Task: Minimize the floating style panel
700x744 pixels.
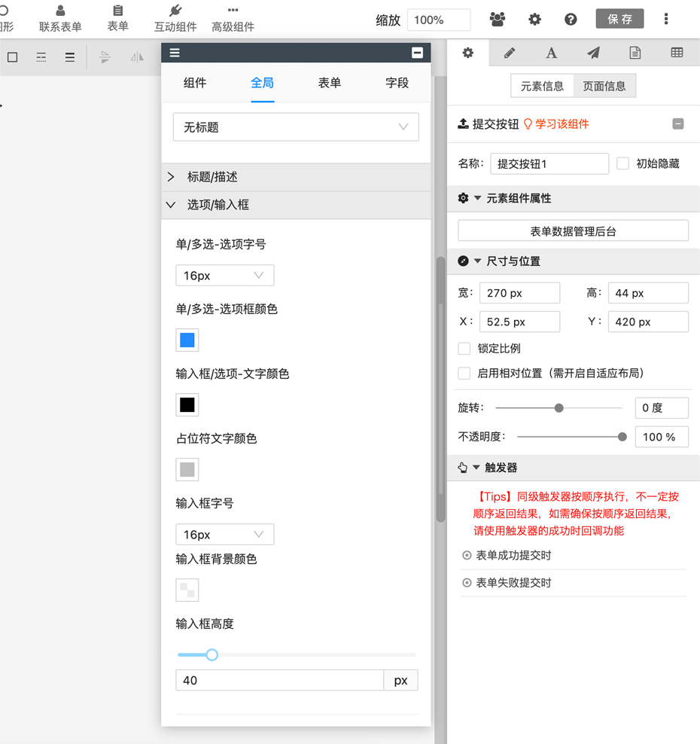Action: (417, 53)
